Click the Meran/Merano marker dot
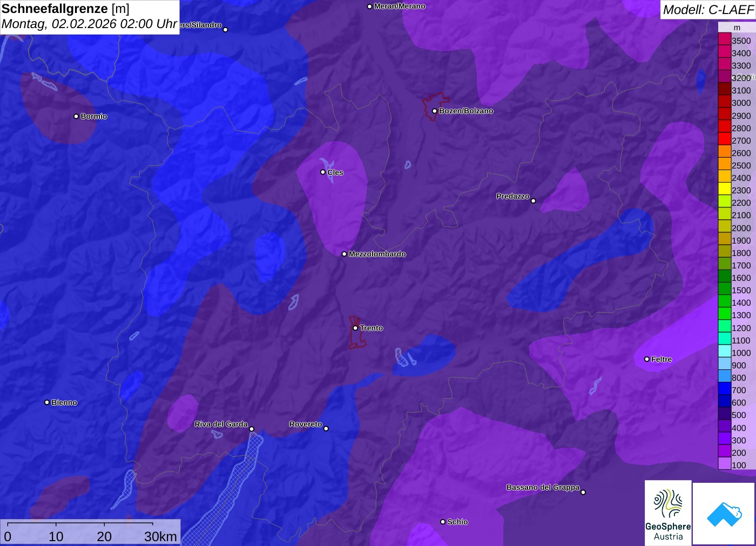The height and width of the screenshot is (546, 756). click(369, 6)
